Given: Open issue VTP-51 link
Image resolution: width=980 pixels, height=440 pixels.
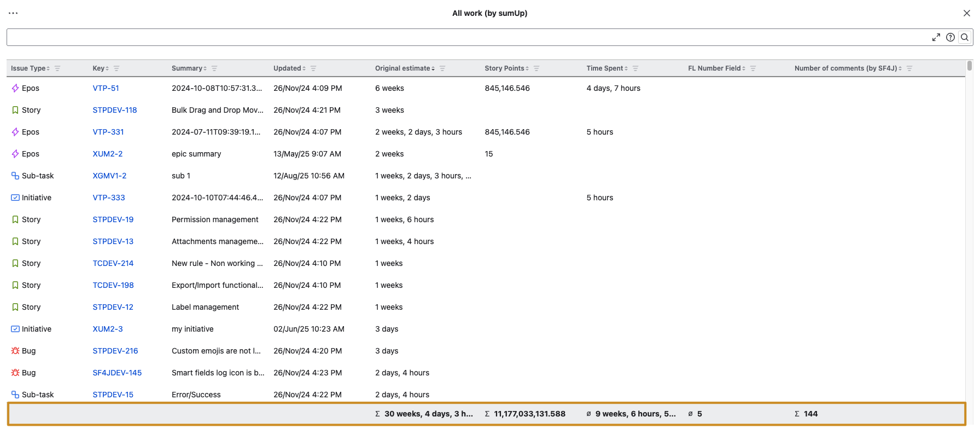Looking at the screenshot, I should tap(106, 88).
